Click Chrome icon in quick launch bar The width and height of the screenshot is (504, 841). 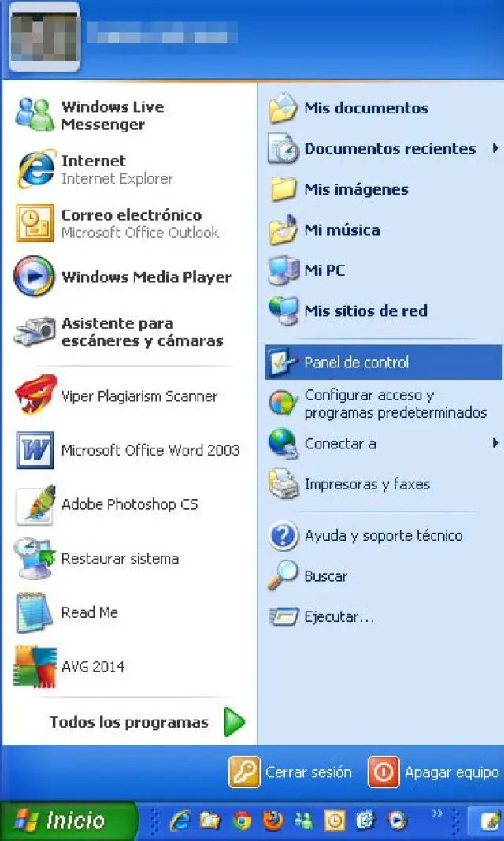(242, 820)
